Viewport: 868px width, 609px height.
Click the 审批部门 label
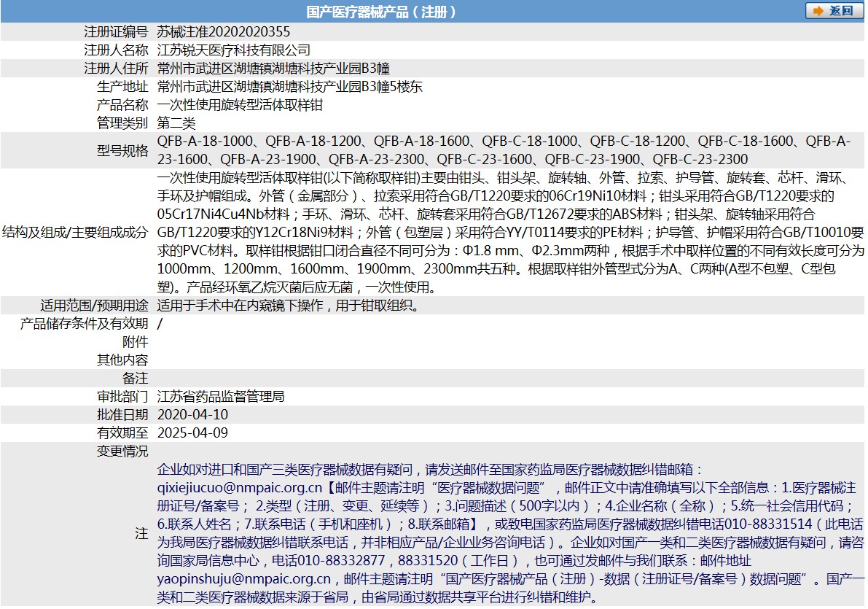point(122,397)
